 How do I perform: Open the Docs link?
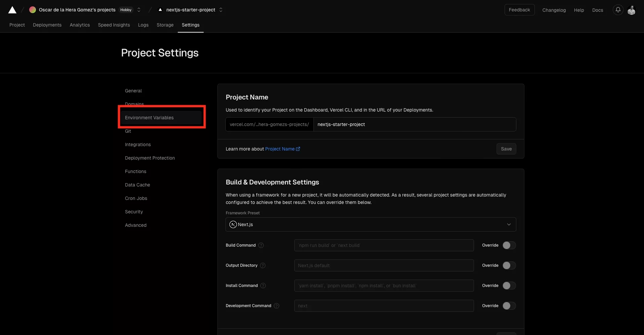(x=597, y=10)
